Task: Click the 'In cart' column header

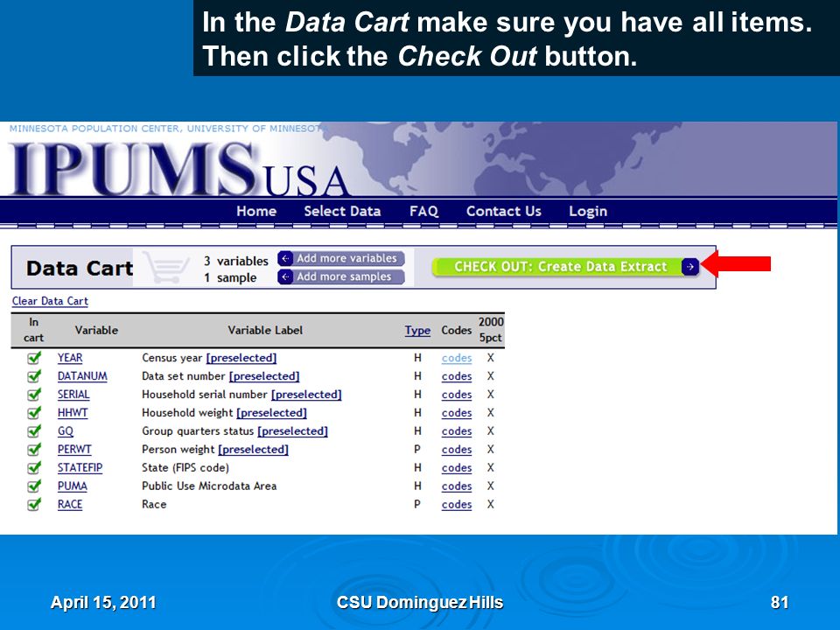Action: (33, 330)
